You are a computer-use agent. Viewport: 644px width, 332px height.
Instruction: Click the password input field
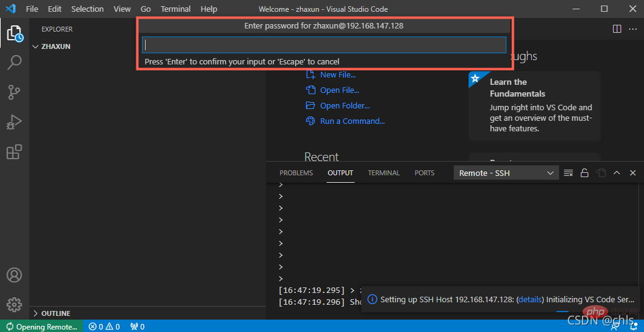[x=324, y=45]
